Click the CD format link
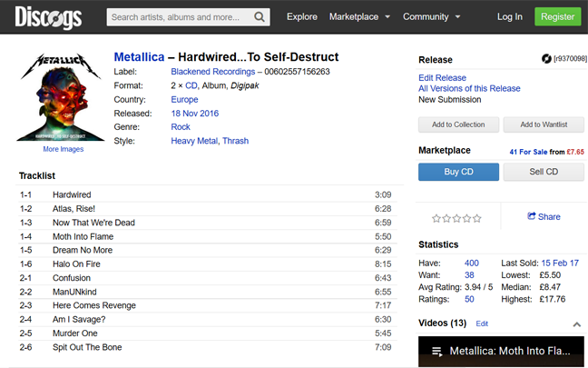 191,85
